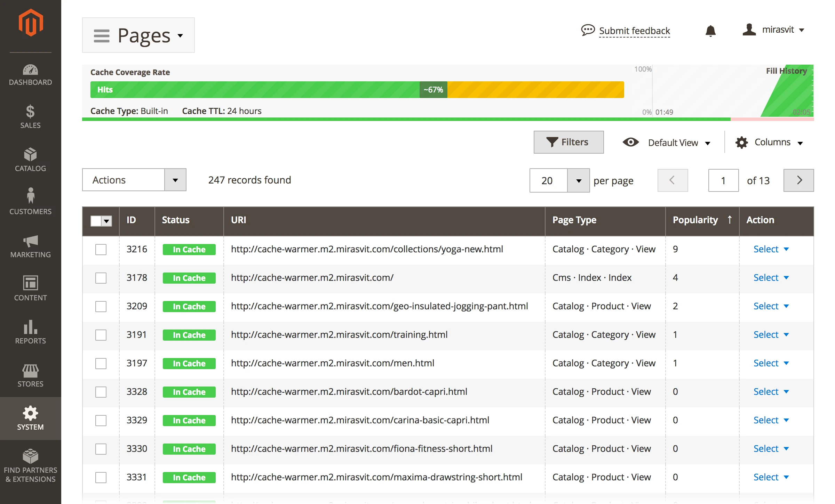Viewport: 835px width, 504px height.
Task: Open the notifications bell
Action: [711, 31]
